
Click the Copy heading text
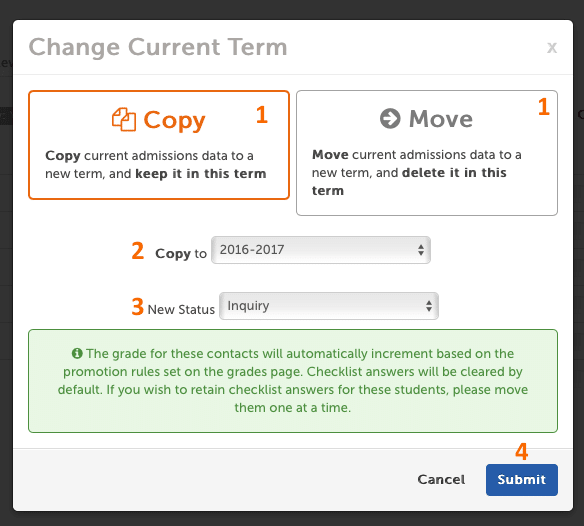coord(174,120)
